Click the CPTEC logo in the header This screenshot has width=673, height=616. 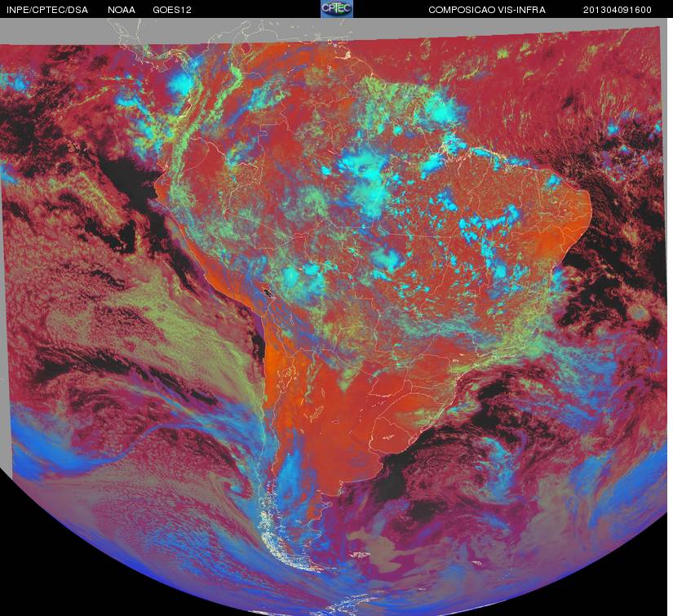coord(337,9)
